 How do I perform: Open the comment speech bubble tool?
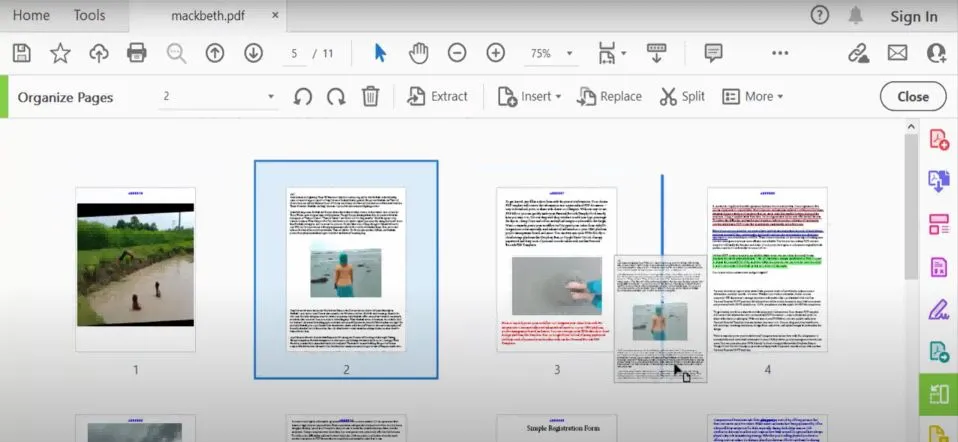[x=713, y=53]
